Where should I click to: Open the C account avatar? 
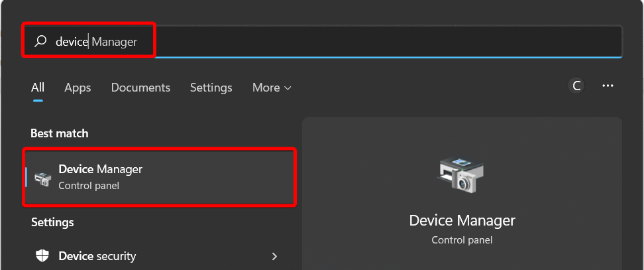(x=576, y=86)
